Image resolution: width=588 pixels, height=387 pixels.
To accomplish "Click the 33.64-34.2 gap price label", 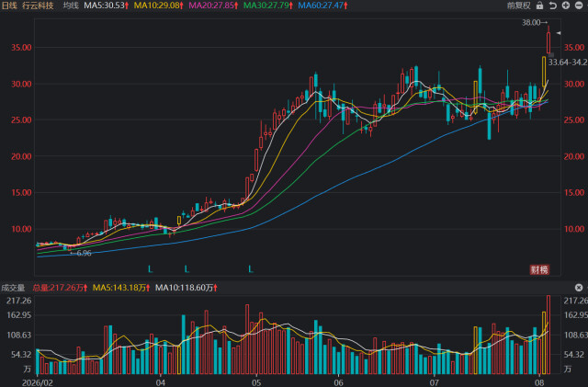I will (568, 63).
